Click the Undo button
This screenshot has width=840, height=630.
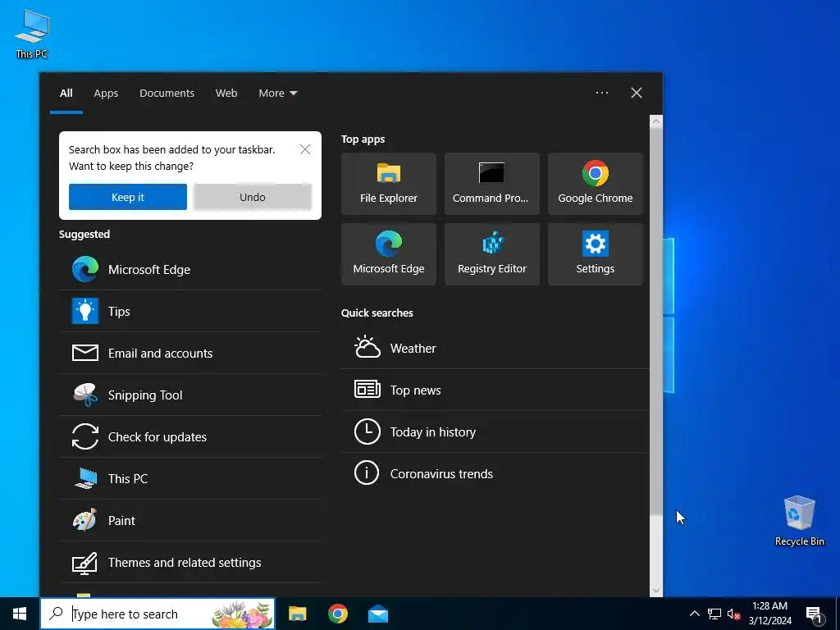coord(253,197)
